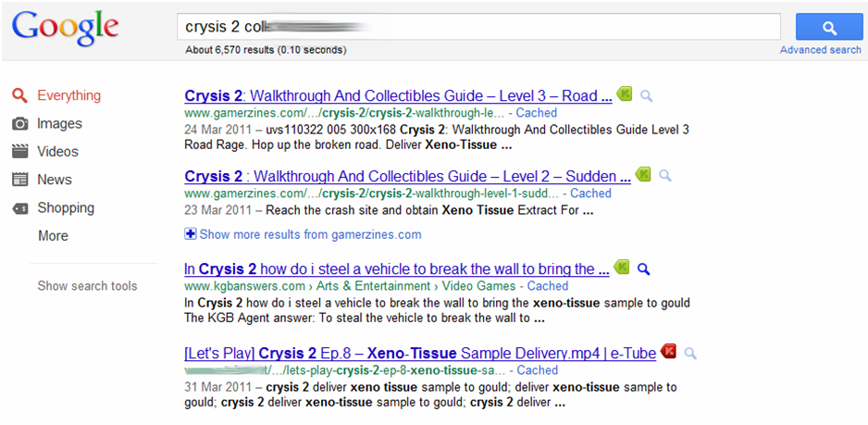Open Advanced search link
The image size is (868, 425).
tap(821, 50)
